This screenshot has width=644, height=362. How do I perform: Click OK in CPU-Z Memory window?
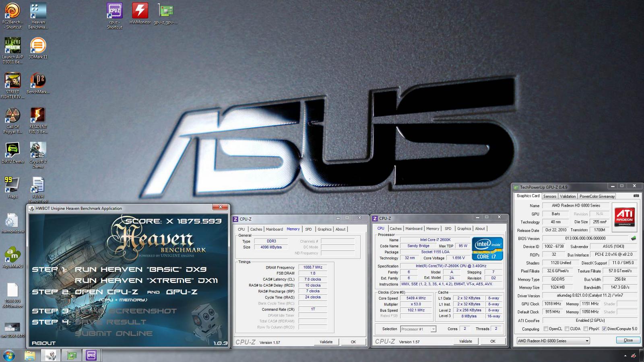[353, 342]
